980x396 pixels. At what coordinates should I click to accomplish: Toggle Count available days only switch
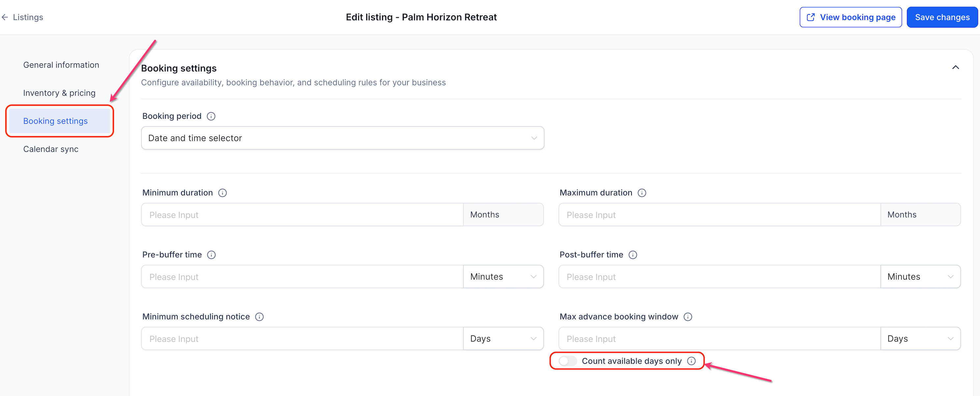[x=568, y=361]
